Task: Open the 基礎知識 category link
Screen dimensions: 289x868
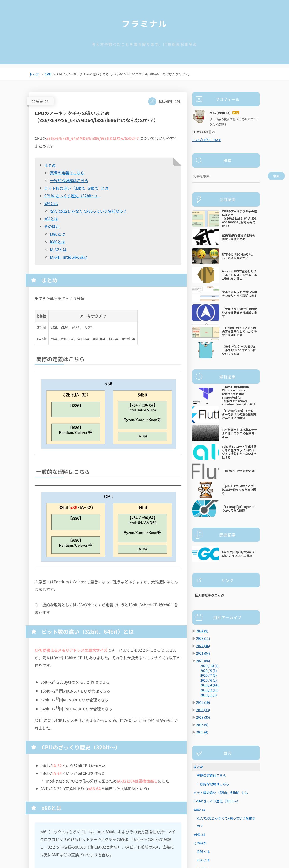Action: click(165, 101)
